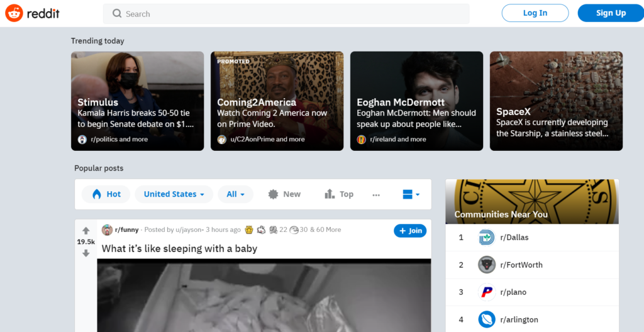Screen dimensions: 644x332
Task: Click the r/funny community avatar
Action: [x=107, y=230]
